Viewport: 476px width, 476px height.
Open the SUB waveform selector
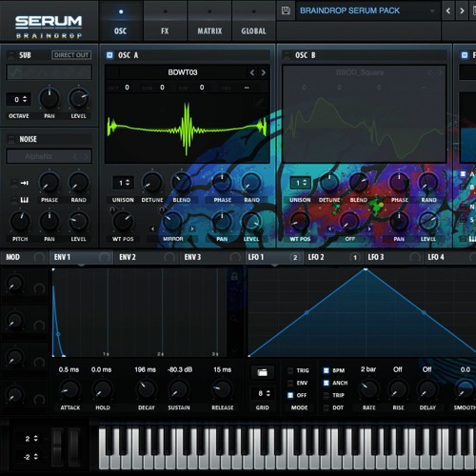click(x=50, y=72)
